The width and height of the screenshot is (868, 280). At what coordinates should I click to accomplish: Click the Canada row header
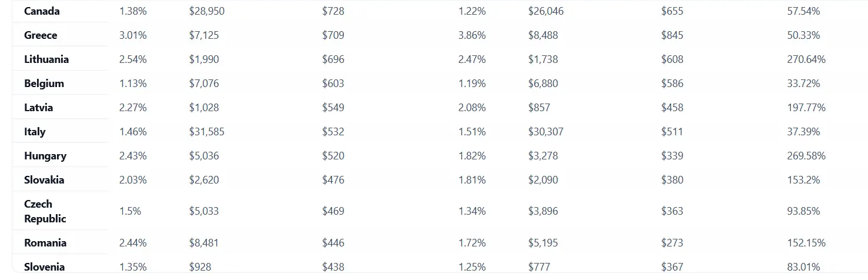pos(42,11)
